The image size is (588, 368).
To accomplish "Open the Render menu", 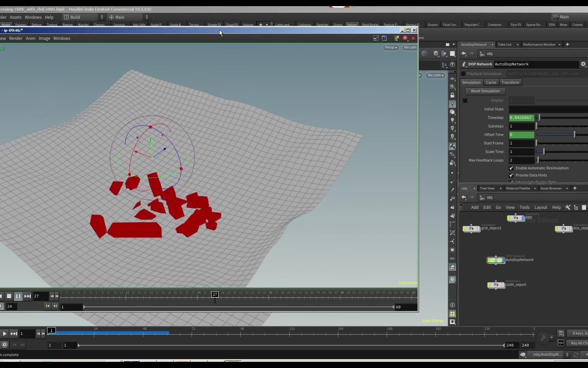I will [x=16, y=38].
